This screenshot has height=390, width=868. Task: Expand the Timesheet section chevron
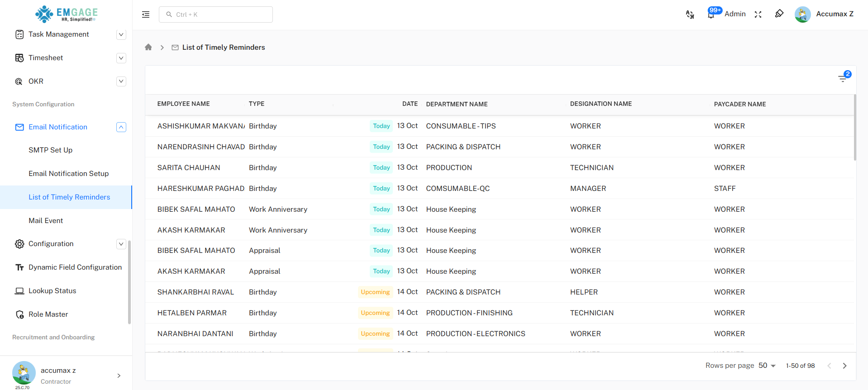(x=121, y=58)
